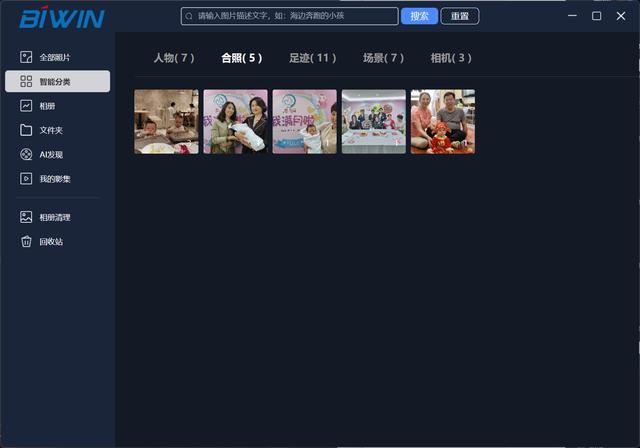Click the 智能分类 grid icon
Image resolution: width=640 pixels, height=448 pixels.
click(x=26, y=81)
